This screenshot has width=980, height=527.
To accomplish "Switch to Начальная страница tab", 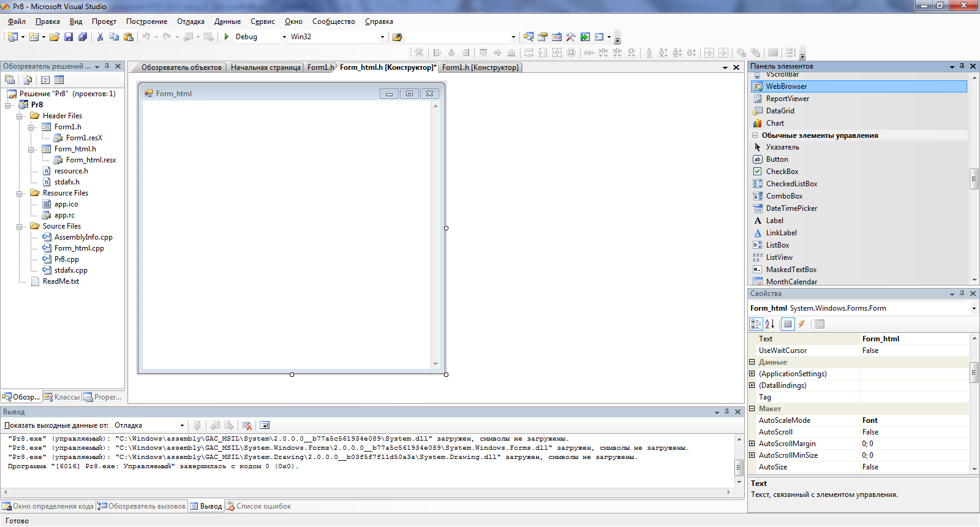I will [265, 67].
